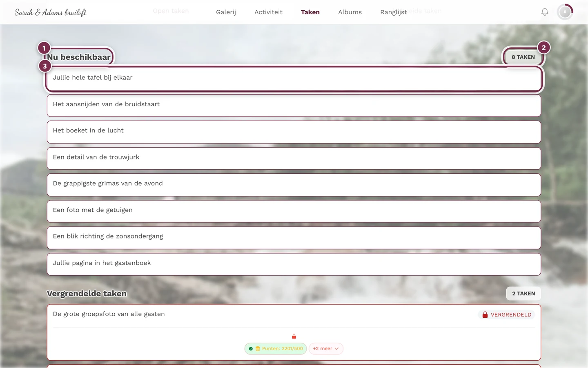Open task 'Een detail van de trouwjurk'
Image resolution: width=588 pixels, height=368 pixels.
coord(294,159)
